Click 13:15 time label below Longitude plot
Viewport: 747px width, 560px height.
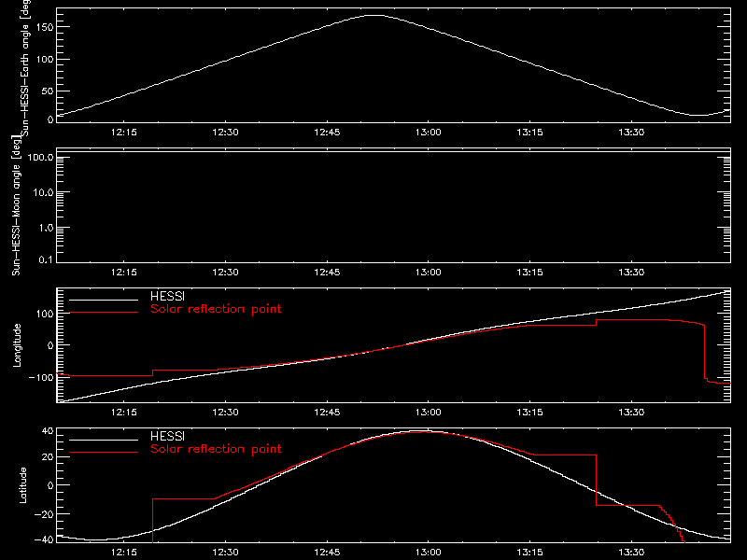pos(529,413)
